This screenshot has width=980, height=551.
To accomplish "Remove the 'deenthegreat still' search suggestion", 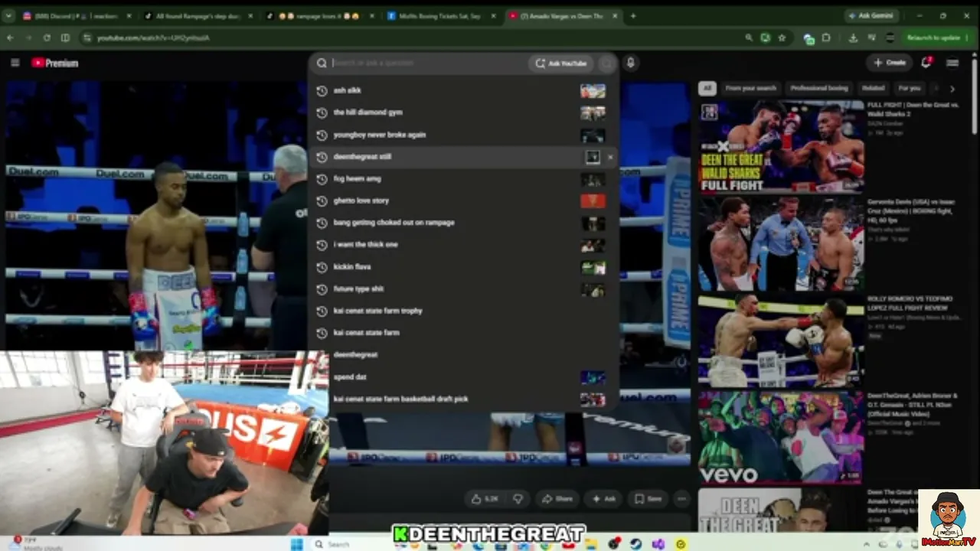I will point(610,157).
